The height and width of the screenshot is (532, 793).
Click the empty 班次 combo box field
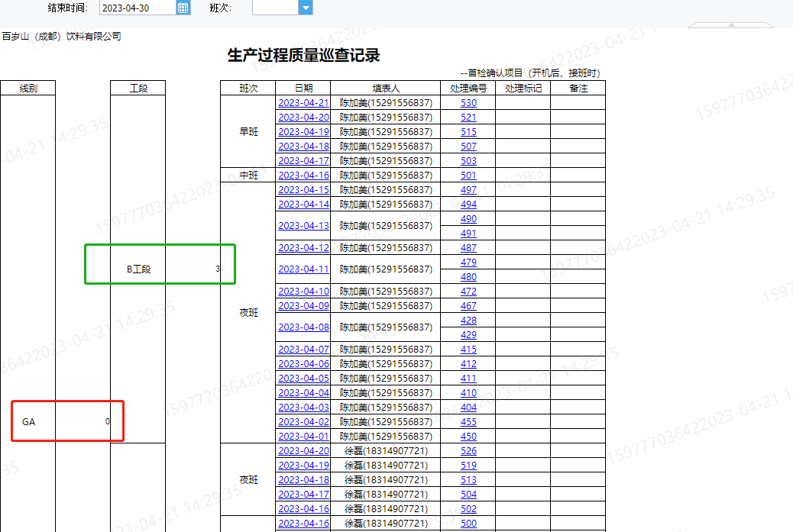[x=276, y=8]
